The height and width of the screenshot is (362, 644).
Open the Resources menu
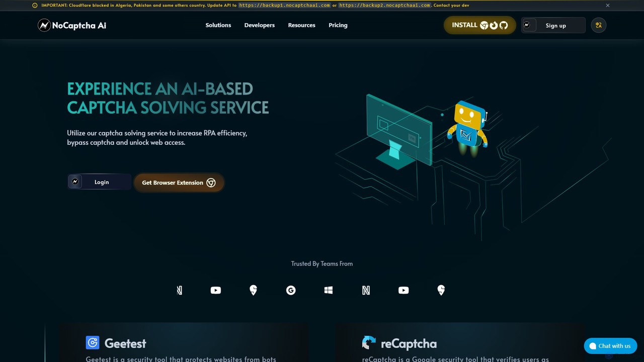coord(302,25)
